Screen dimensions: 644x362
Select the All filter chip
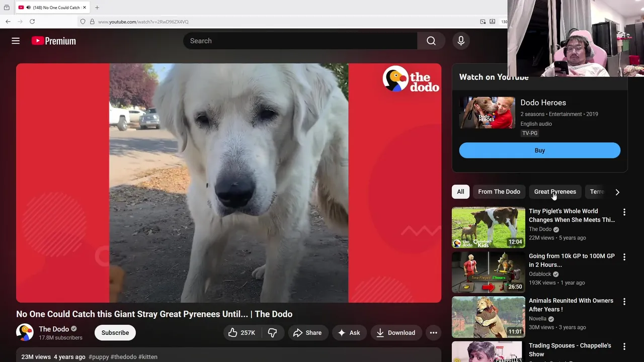460,192
